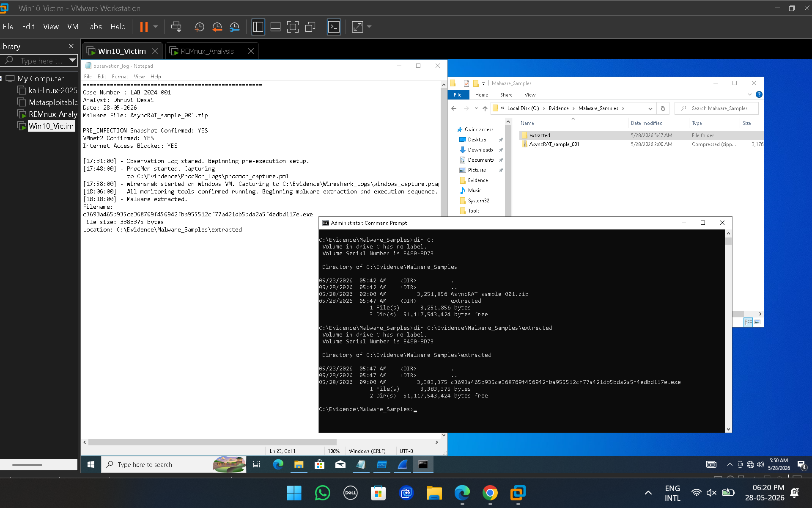
Task: Switch Explorer to details view
Action: coord(748,322)
